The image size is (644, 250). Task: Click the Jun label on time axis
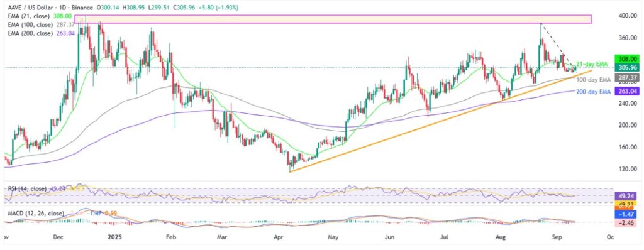pos(390,237)
